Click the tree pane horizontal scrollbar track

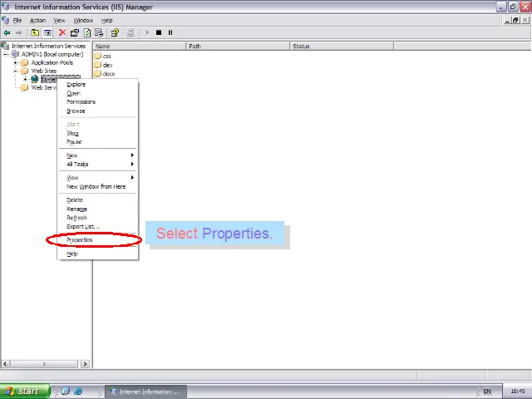coord(43,364)
